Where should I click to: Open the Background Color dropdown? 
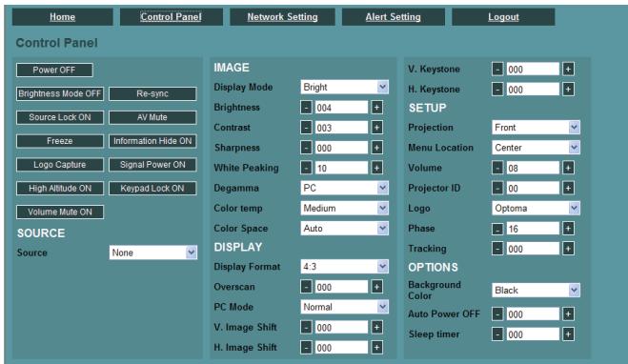pos(536,290)
